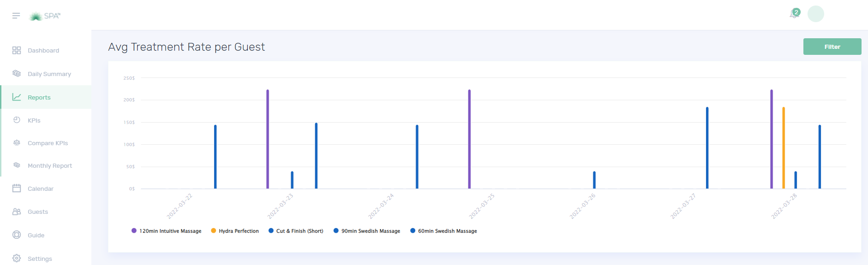
Task: Click the green Filter button
Action: (832, 47)
